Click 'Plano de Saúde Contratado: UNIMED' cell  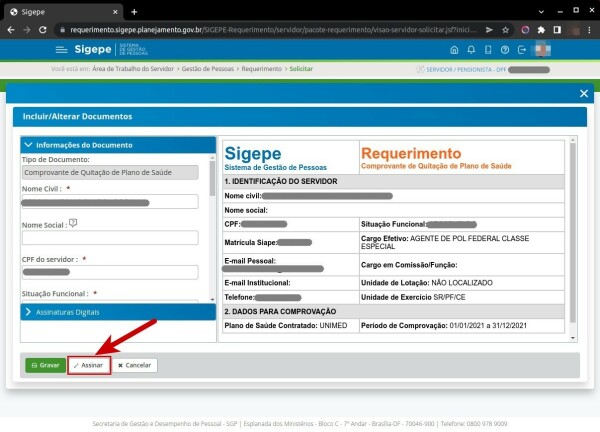pos(291,326)
